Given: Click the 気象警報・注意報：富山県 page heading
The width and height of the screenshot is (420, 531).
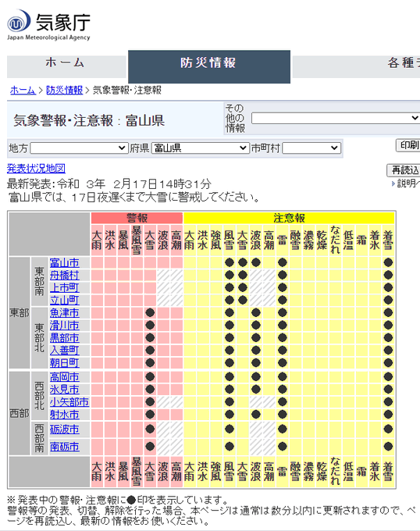Looking at the screenshot, I should 89,121.
